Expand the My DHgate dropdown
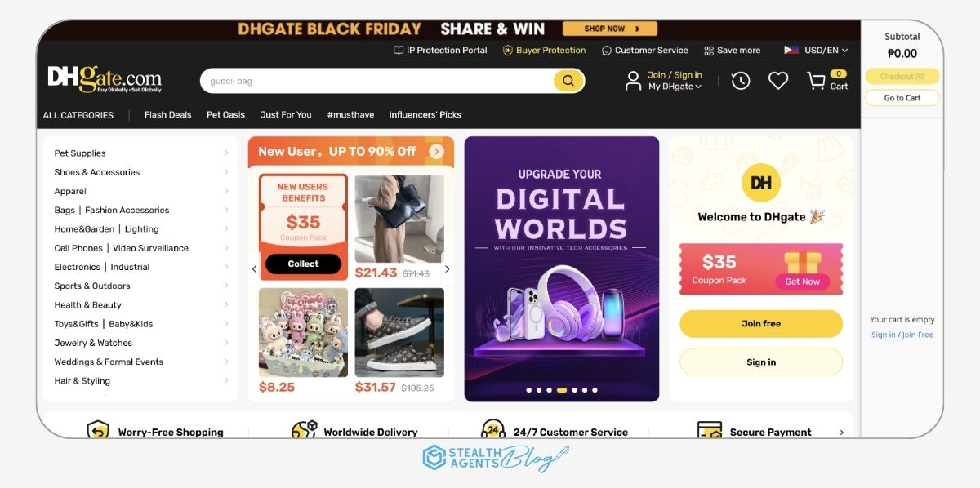This screenshot has height=488, width=980. click(x=675, y=87)
